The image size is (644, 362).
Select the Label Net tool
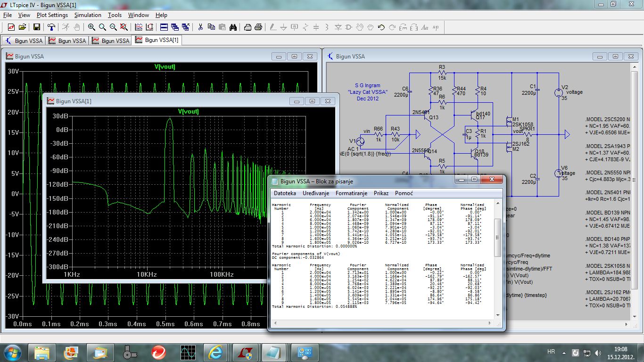pyautogui.click(x=295, y=27)
